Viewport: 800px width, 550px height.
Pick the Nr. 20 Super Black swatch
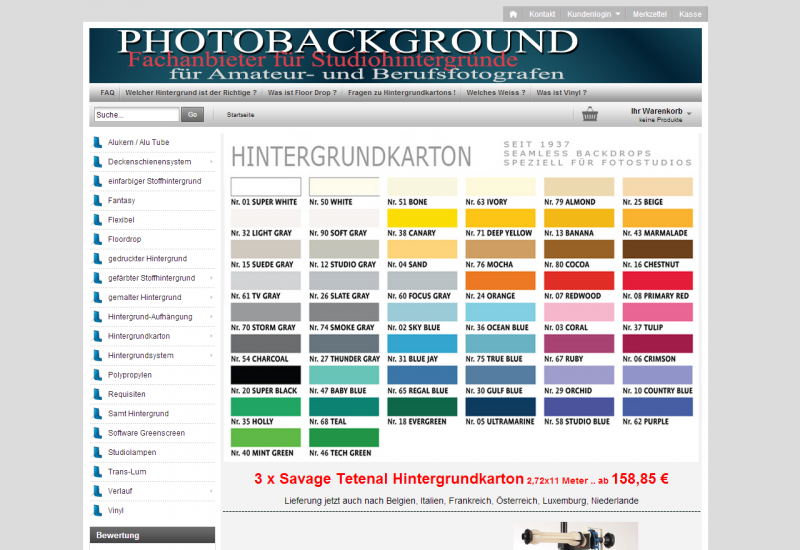coord(265,375)
